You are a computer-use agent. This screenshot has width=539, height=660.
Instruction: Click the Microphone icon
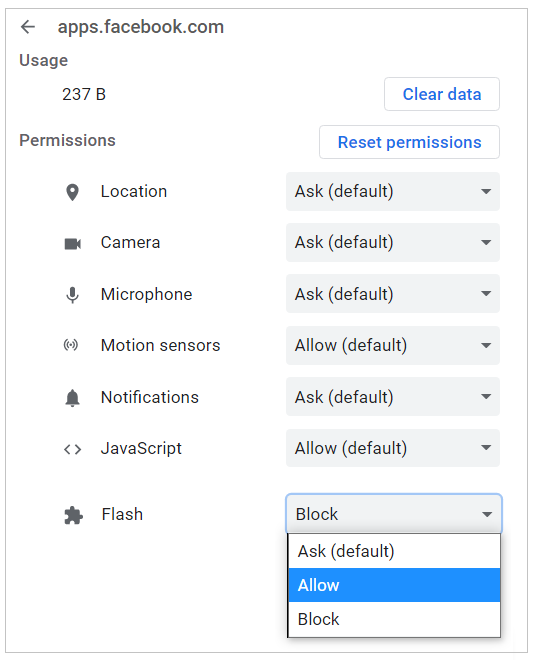coord(72,295)
